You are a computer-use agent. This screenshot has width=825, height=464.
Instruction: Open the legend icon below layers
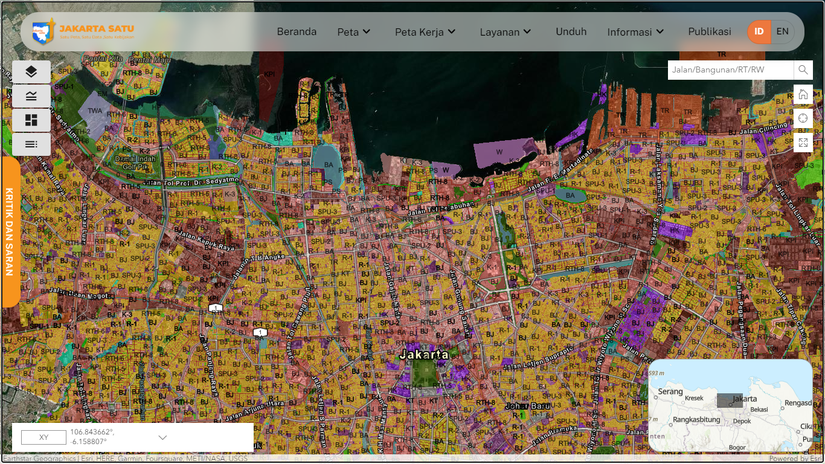click(x=31, y=96)
